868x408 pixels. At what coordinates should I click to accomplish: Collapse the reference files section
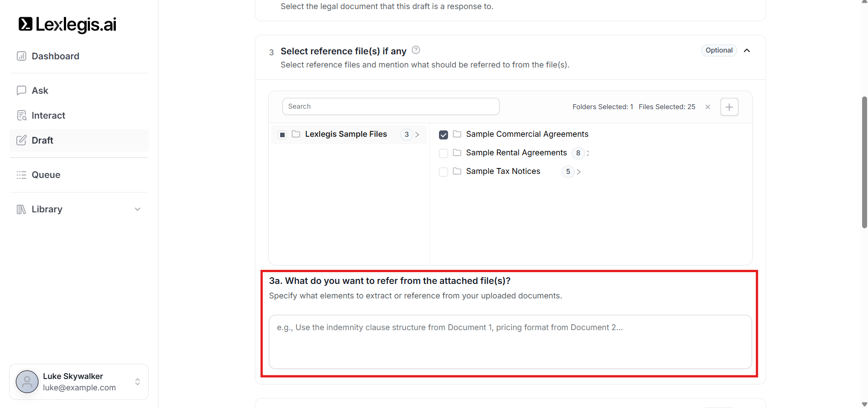[747, 50]
